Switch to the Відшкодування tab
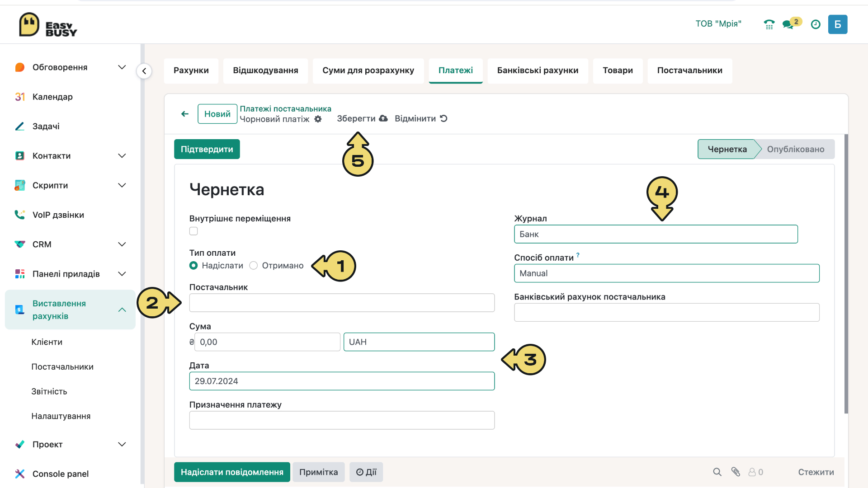The height and width of the screenshot is (488, 868). pos(265,70)
